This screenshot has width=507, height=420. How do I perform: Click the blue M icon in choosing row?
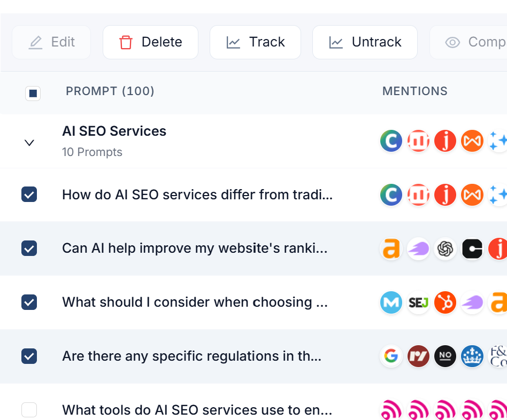coord(391,302)
